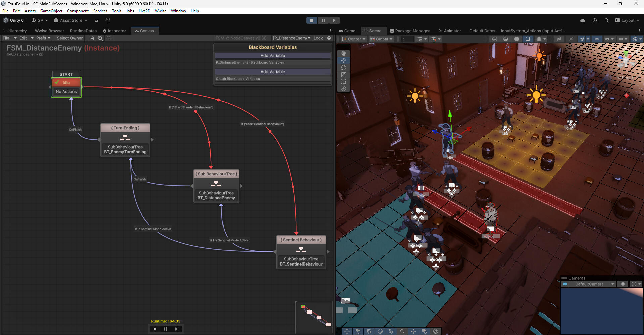Open the undo history clock icon
The width and height of the screenshot is (644, 335).
click(x=594, y=20)
